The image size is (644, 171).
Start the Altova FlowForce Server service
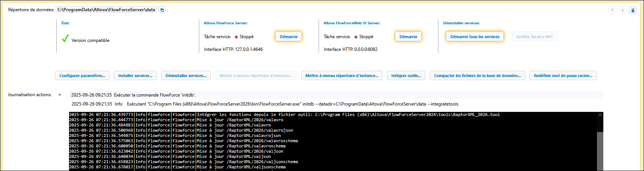point(288,37)
